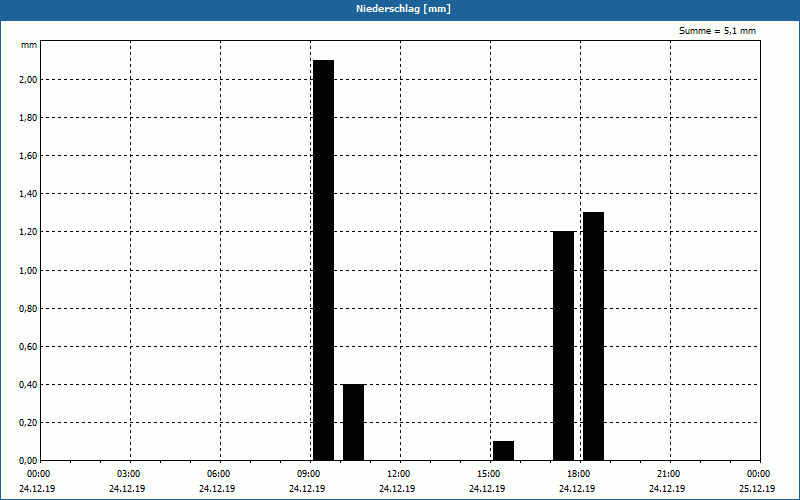Click the 03:00 time axis label

[x=130, y=474]
